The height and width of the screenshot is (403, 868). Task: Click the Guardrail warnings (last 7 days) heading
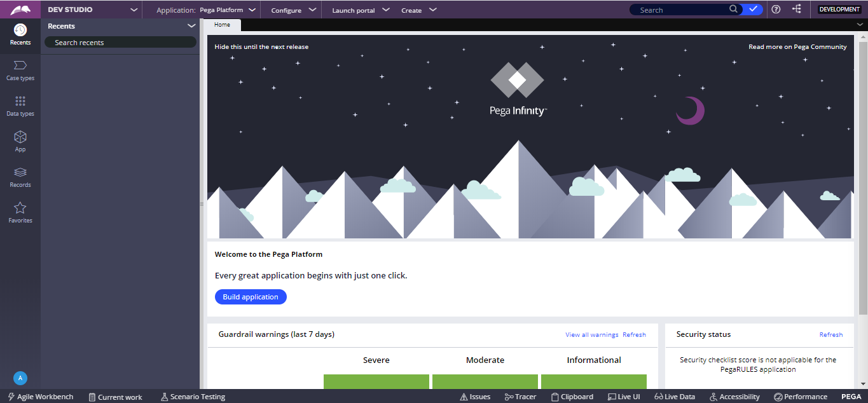277,334
